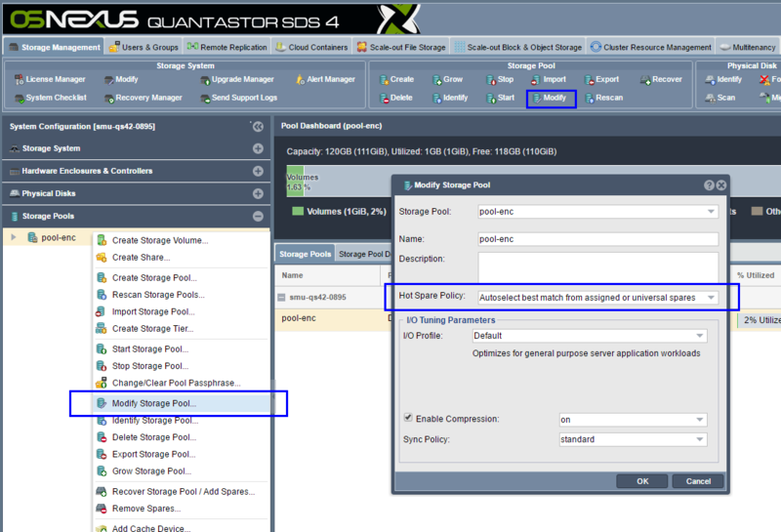The image size is (781, 532).
Task: Open the Sync Policy dropdown
Action: point(700,439)
